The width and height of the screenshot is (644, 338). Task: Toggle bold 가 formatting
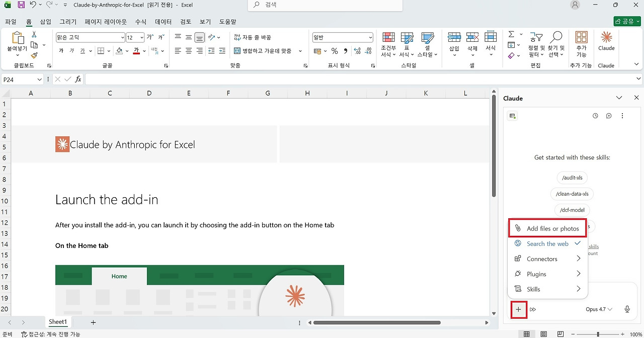pyautogui.click(x=61, y=51)
